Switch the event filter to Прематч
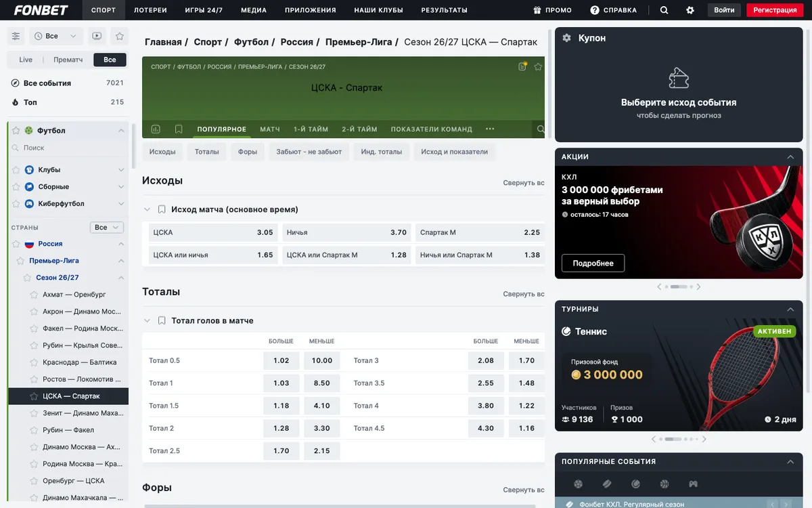 point(68,60)
